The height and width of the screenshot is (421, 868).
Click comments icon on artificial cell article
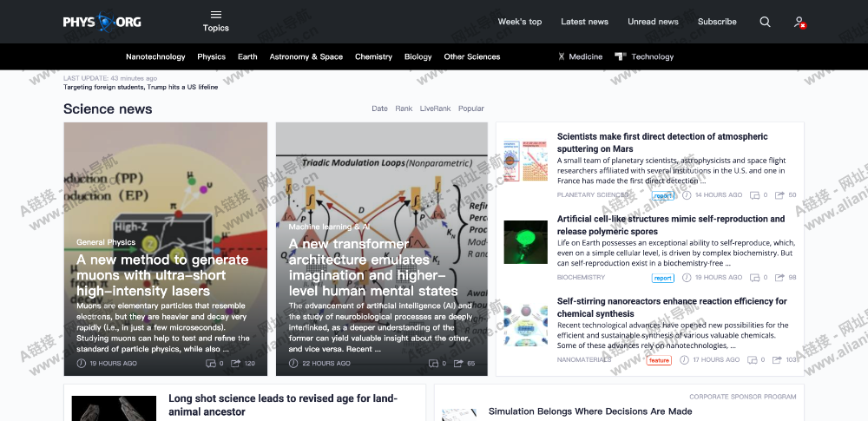(x=754, y=278)
